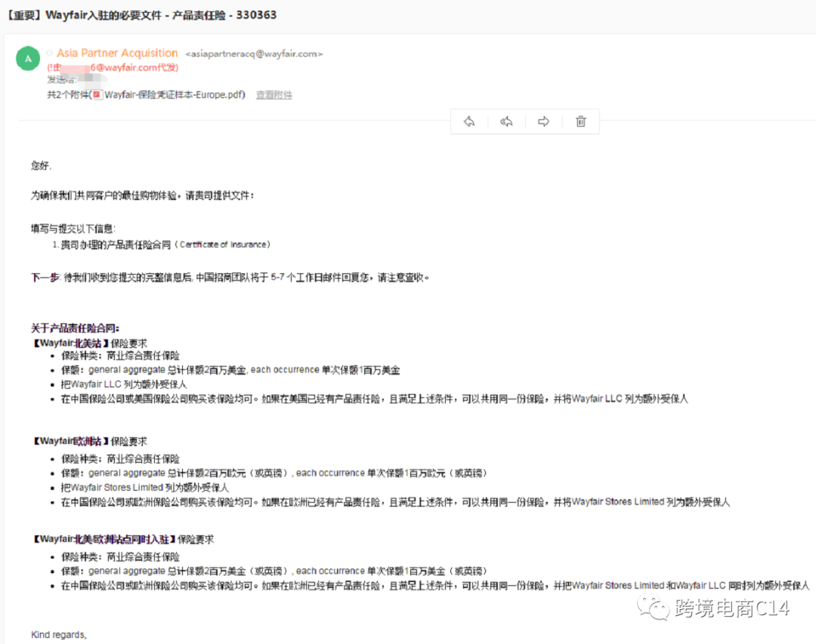Viewport: 816px width, 644px height.
Task: Click heading 关于产品责任险合同
Action: pos(75,328)
